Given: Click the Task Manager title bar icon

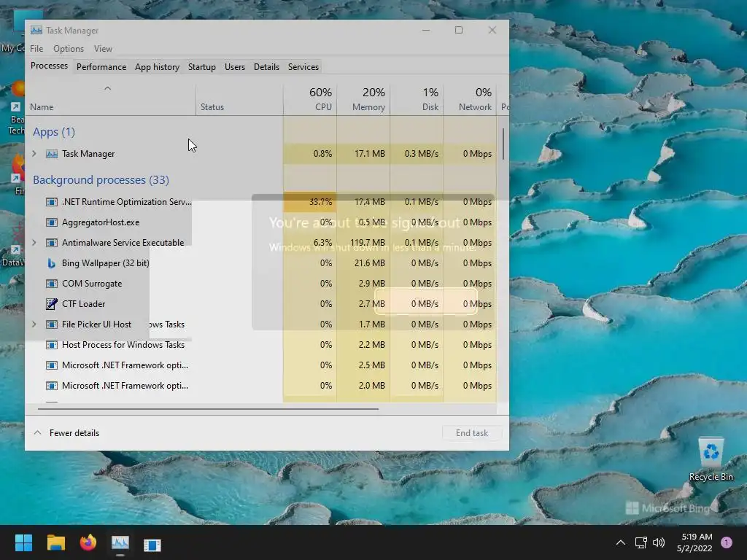Looking at the screenshot, I should 36,30.
